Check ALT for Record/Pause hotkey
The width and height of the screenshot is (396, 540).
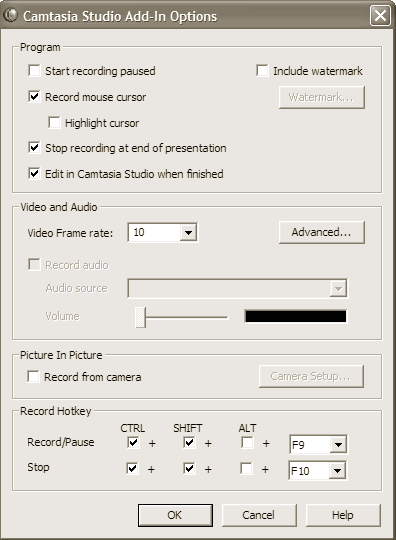(x=247, y=443)
